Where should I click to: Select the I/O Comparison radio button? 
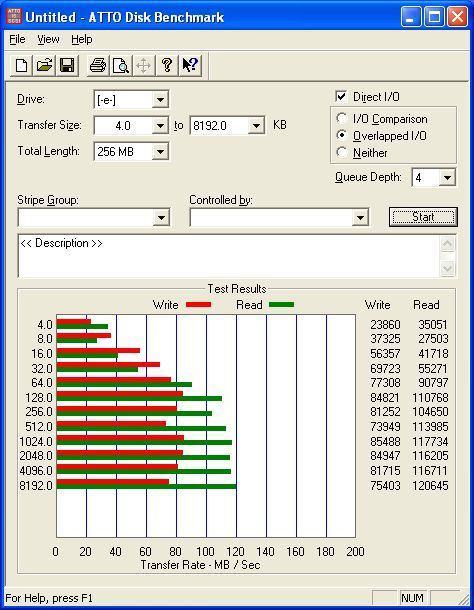click(342, 119)
